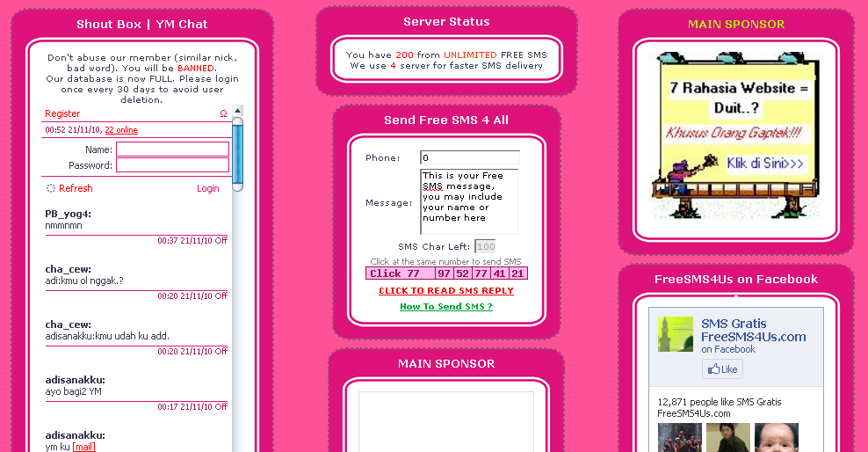Click the Klik di Sini text in banner

pyautogui.click(x=765, y=164)
